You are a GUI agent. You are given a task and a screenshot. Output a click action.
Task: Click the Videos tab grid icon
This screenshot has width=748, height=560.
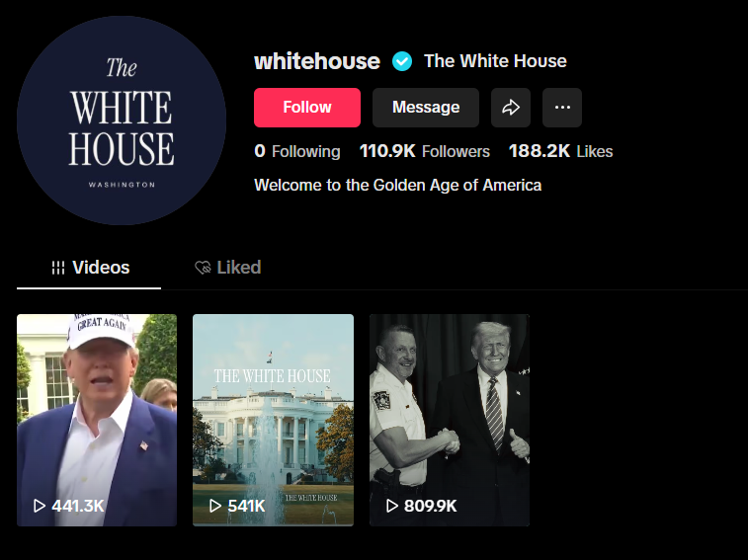[58, 268]
